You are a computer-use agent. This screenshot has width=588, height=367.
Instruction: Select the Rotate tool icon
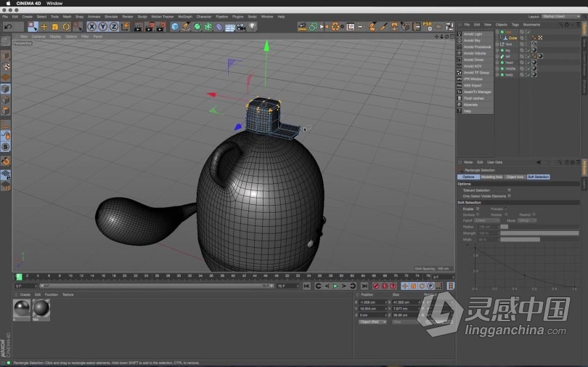[66, 27]
